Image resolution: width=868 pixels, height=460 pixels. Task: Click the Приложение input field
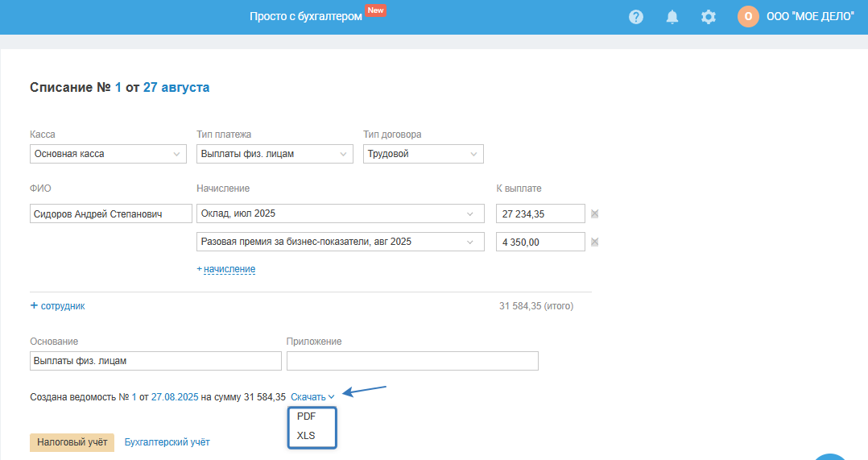tap(412, 361)
